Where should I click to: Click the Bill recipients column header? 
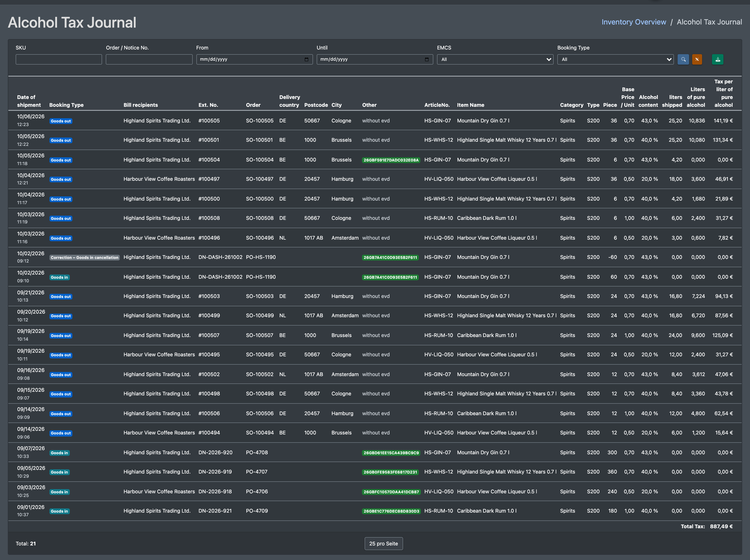coord(141,105)
